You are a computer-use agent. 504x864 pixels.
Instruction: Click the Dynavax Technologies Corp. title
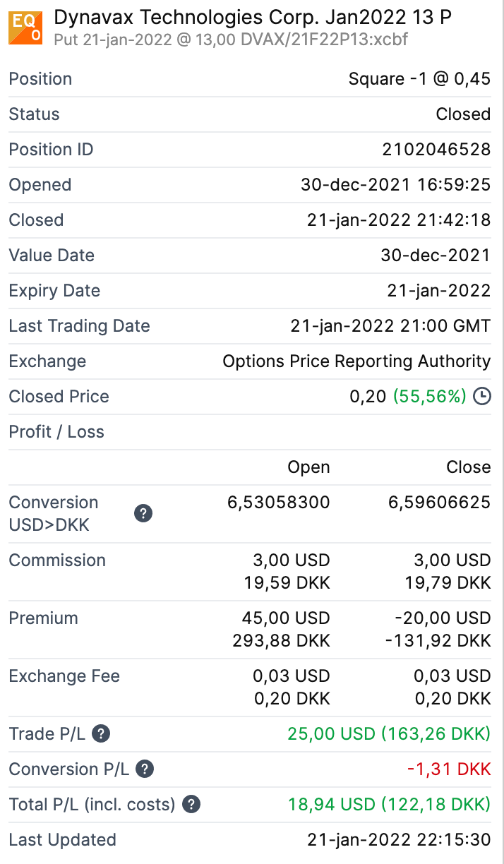pyautogui.click(x=253, y=18)
